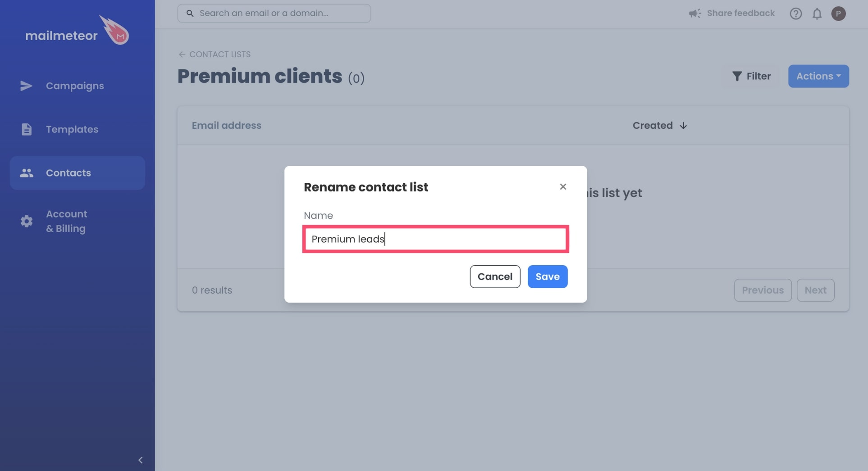This screenshot has height=471, width=868.
Task: Click the Name input field
Action: point(435,239)
